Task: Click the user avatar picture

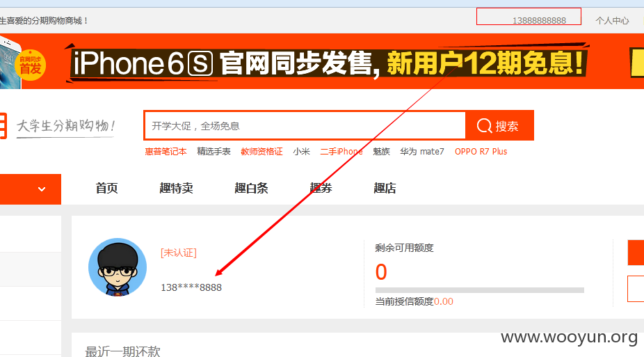Action: 118,267
